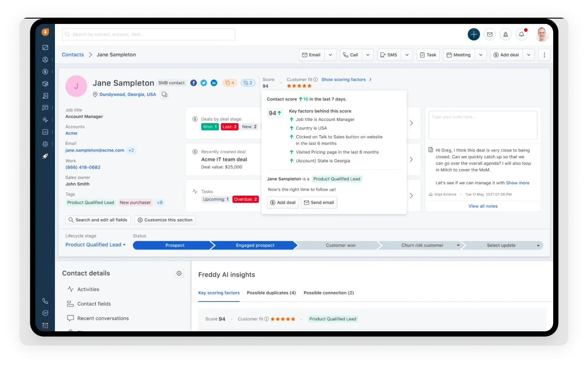The image size is (588, 367).
Task: Switch to the Key scoring factors tab
Action: (x=219, y=293)
